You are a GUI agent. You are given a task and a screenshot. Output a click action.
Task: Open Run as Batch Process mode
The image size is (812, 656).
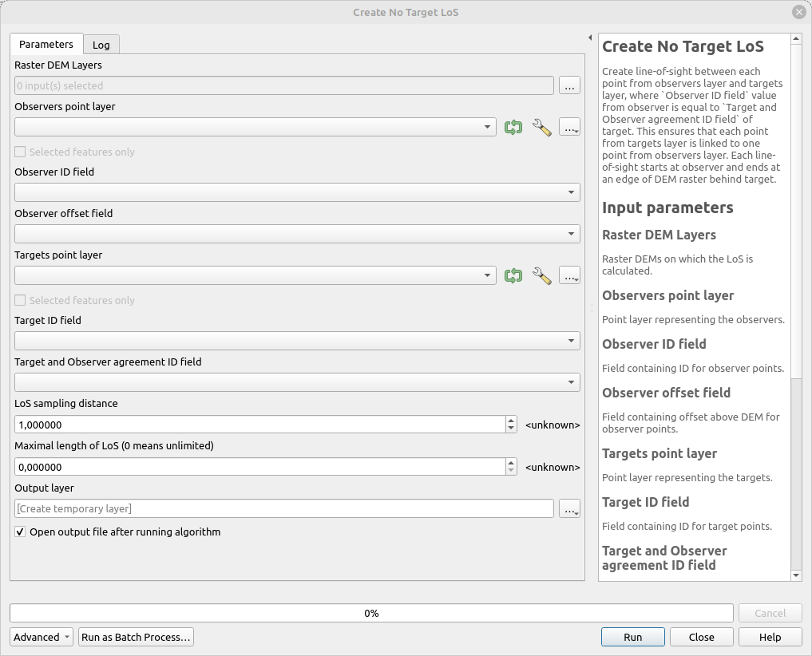pos(135,637)
